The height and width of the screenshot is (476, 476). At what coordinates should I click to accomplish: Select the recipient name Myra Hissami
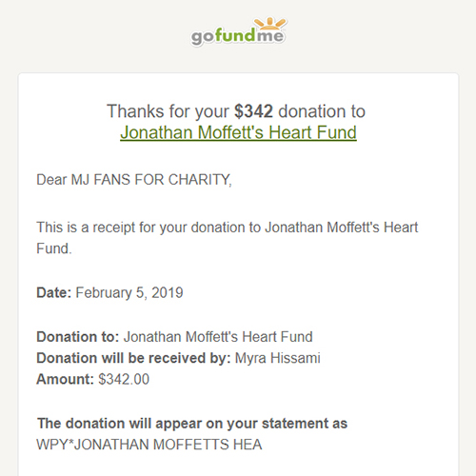pos(277,358)
